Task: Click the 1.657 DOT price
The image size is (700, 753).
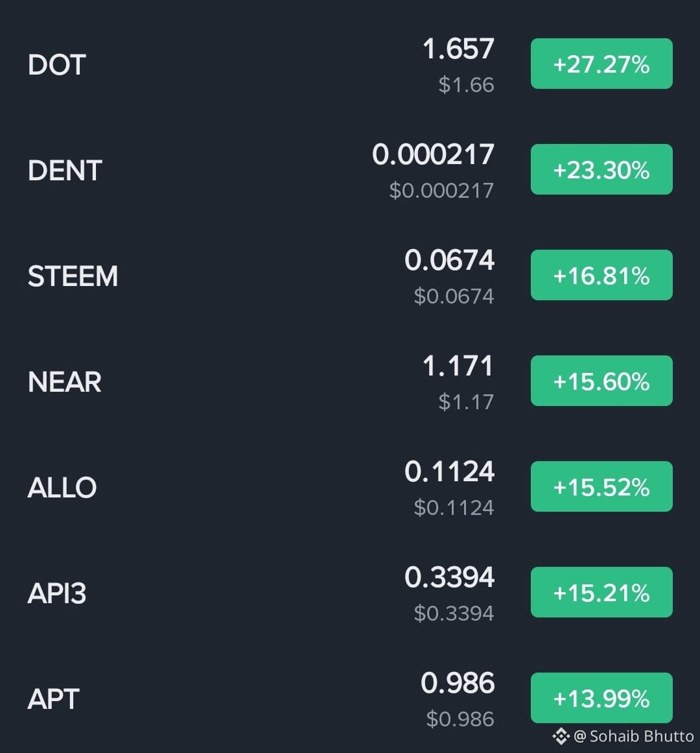Action: (458, 49)
